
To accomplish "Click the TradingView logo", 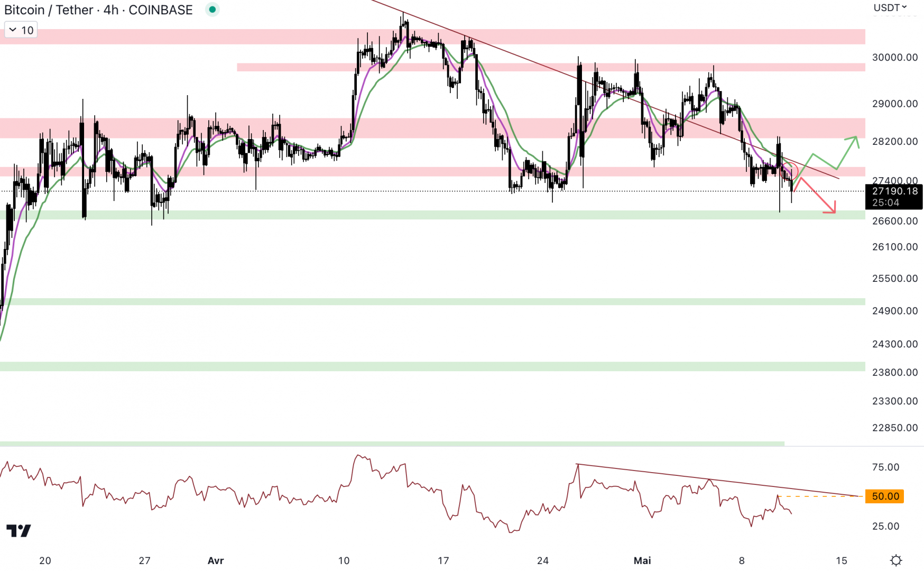I will coord(19,531).
